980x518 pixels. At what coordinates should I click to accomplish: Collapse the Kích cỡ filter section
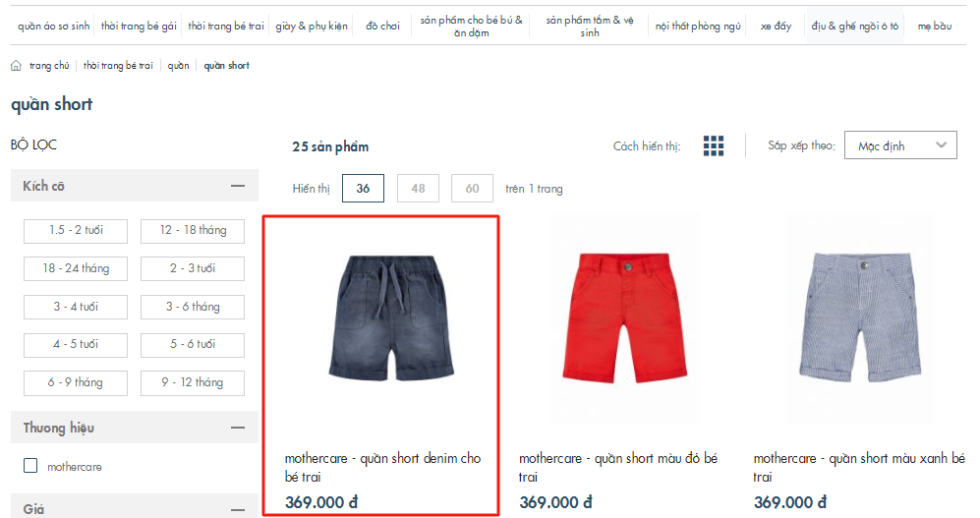(238, 186)
